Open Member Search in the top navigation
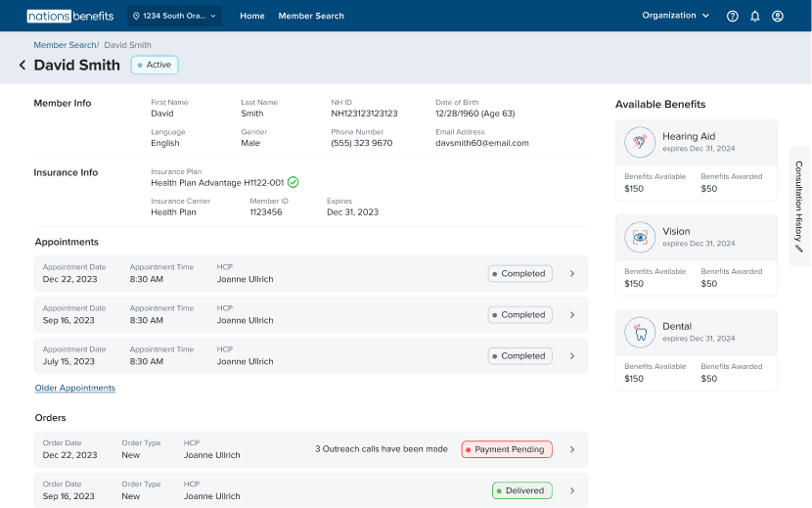 pyautogui.click(x=311, y=16)
